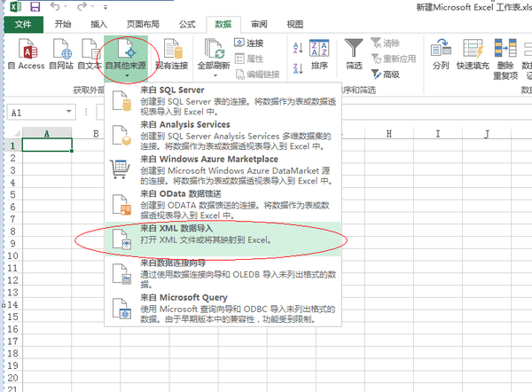Screen dimensions: 532x392
Task: Undo the last action
Action: coord(55,6)
